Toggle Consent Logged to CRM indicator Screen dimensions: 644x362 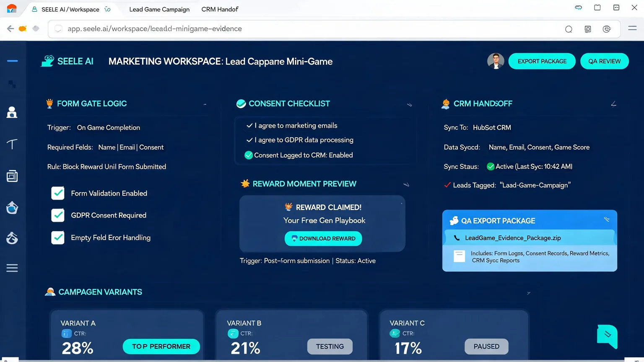[249, 155]
